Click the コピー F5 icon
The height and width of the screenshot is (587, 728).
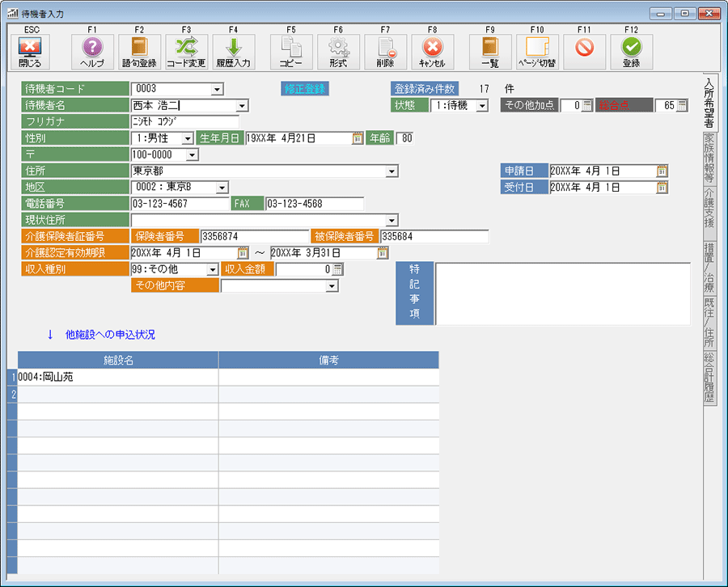pyautogui.click(x=291, y=52)
